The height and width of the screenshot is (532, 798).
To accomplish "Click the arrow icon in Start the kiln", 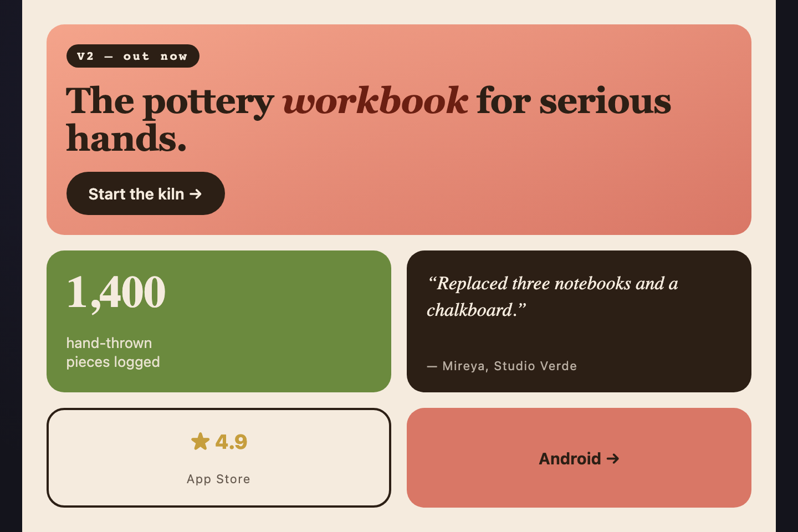I will [x=196, y=194].
